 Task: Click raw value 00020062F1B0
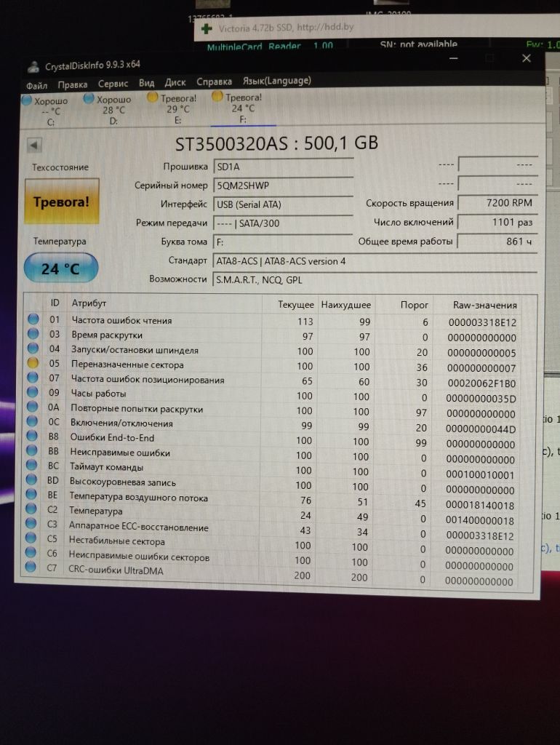(x=481, y=383)
